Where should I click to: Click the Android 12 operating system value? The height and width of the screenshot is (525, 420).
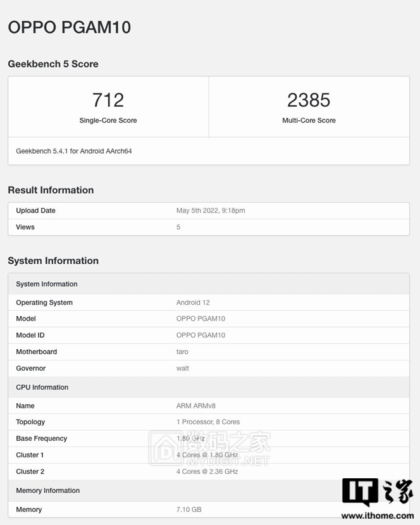(x=193, y=302)
